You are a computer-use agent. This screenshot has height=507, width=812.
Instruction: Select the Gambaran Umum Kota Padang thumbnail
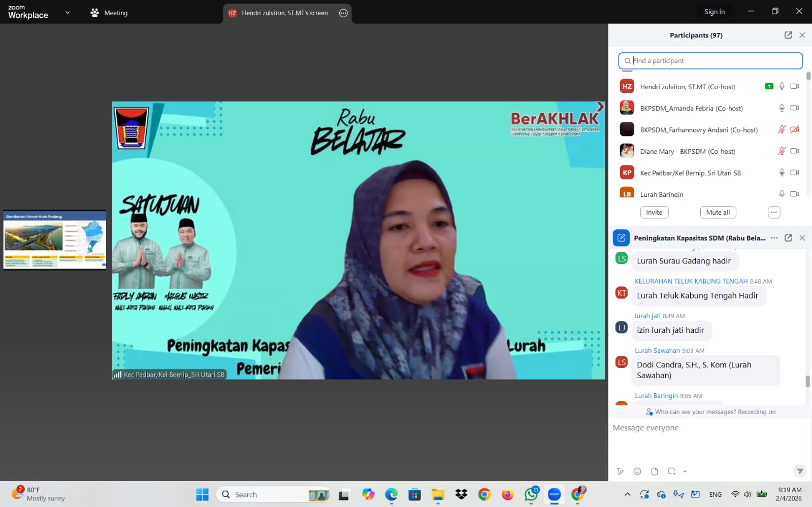pyautogui.click(x=55, y=240)
